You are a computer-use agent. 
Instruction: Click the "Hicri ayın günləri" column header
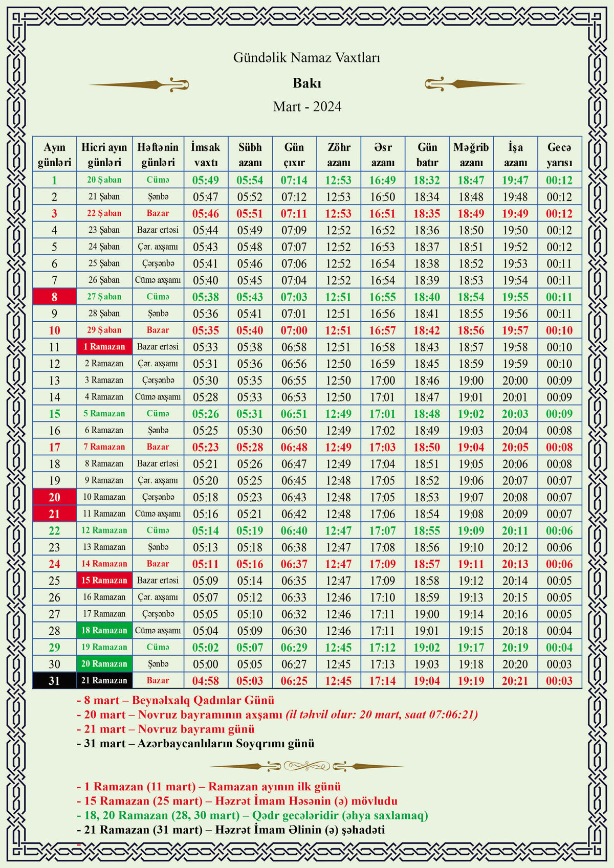pos(104,154)
